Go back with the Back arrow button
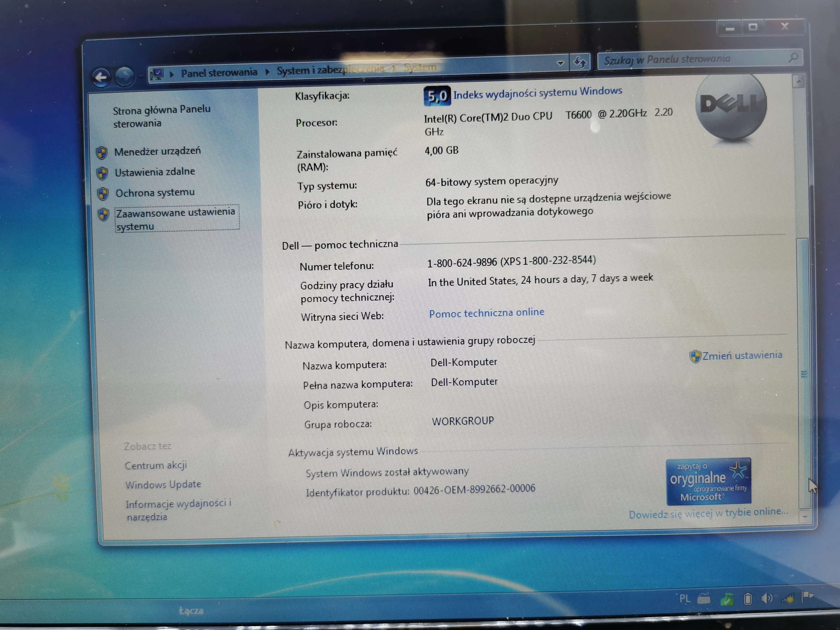 pos(101,77)
